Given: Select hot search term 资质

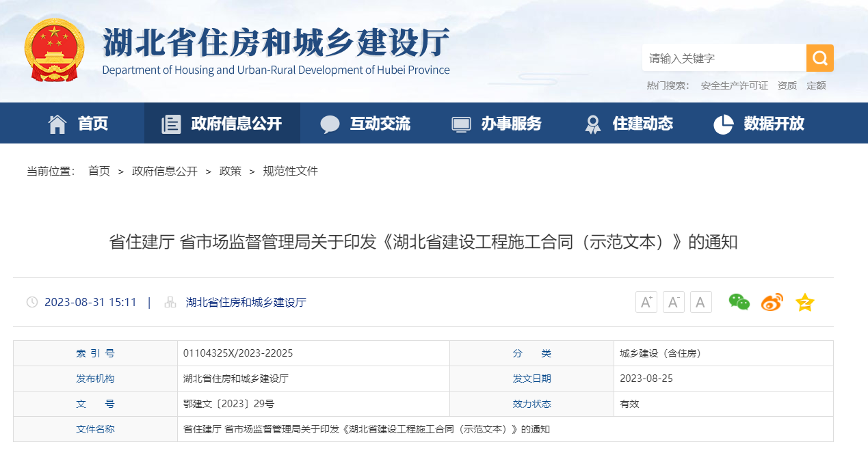Looking at the screenshot, I should point(787,85).
